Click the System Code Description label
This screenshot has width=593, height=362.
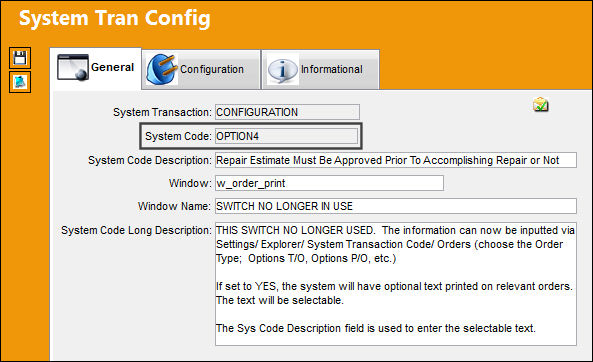click(x=150, y=160)
